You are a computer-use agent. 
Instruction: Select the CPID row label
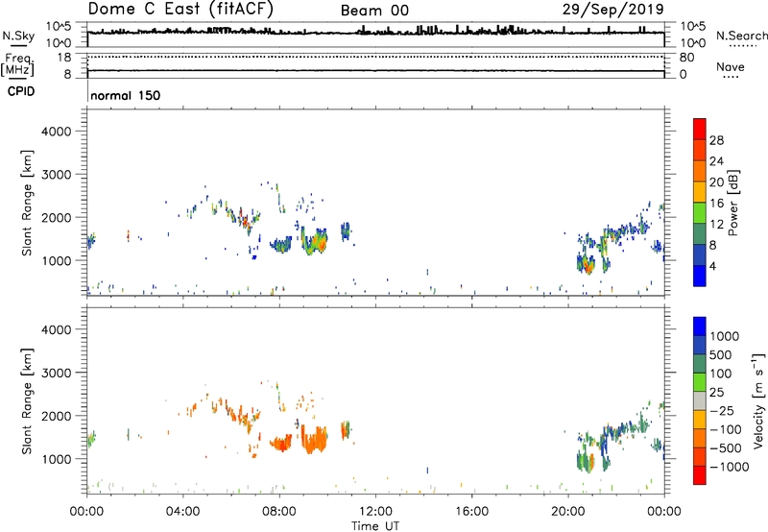tap(21, 91)
